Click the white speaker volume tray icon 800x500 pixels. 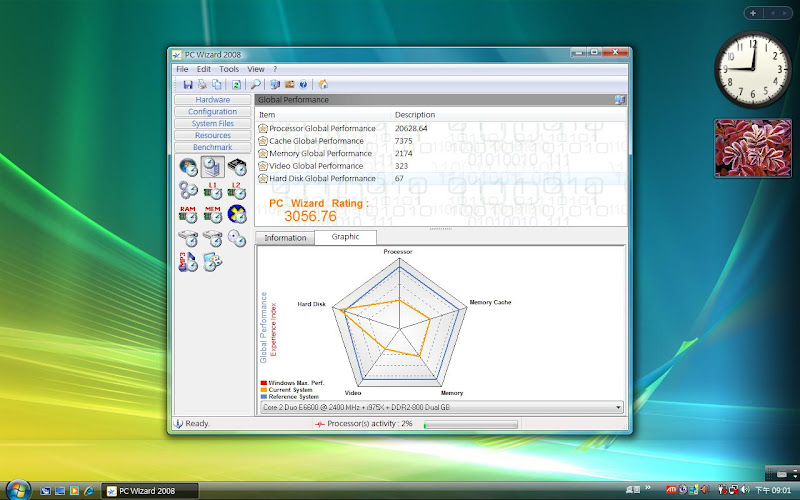coord(745,490)
